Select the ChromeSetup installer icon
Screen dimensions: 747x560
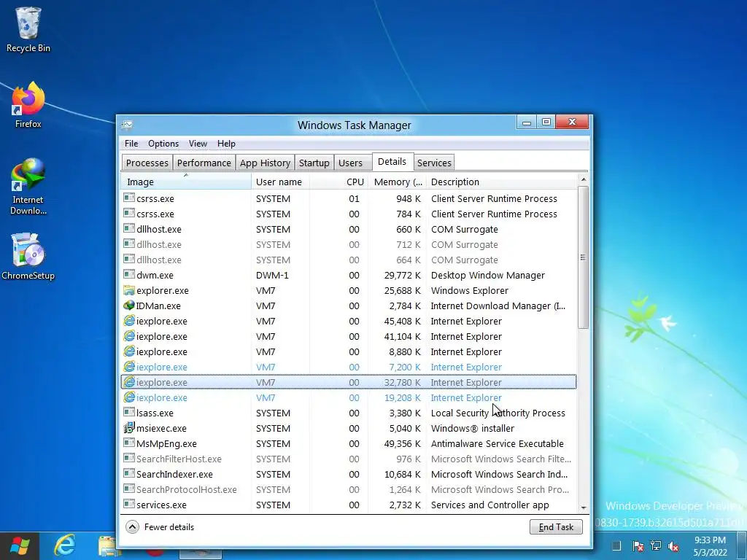point(28,256)
